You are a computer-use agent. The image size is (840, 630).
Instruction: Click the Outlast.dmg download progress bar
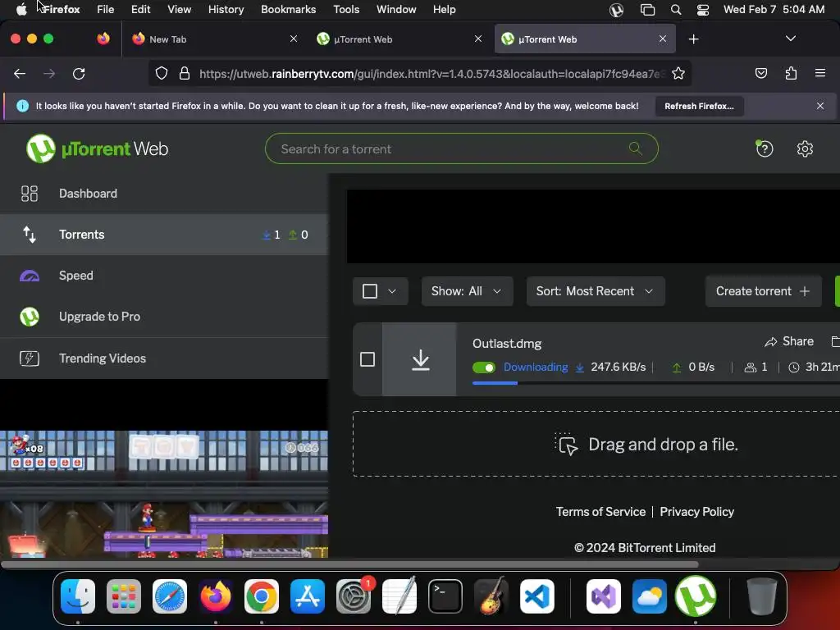654,383
